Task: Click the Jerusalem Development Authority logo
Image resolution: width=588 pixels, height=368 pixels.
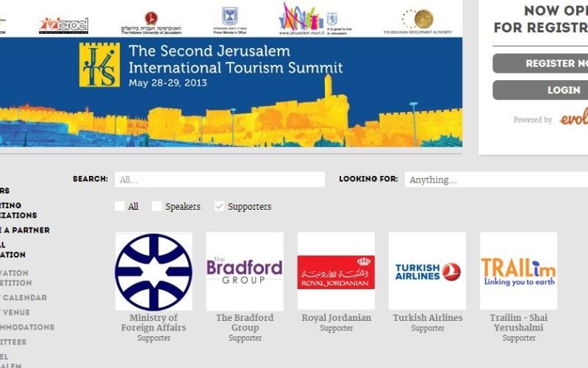Action: click(x=417, y=21)
